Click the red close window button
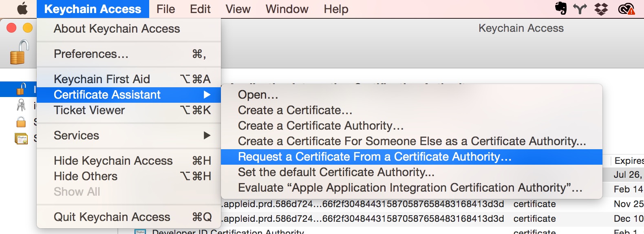The height and width of the screenshot is (234, 644). (11, 28)
